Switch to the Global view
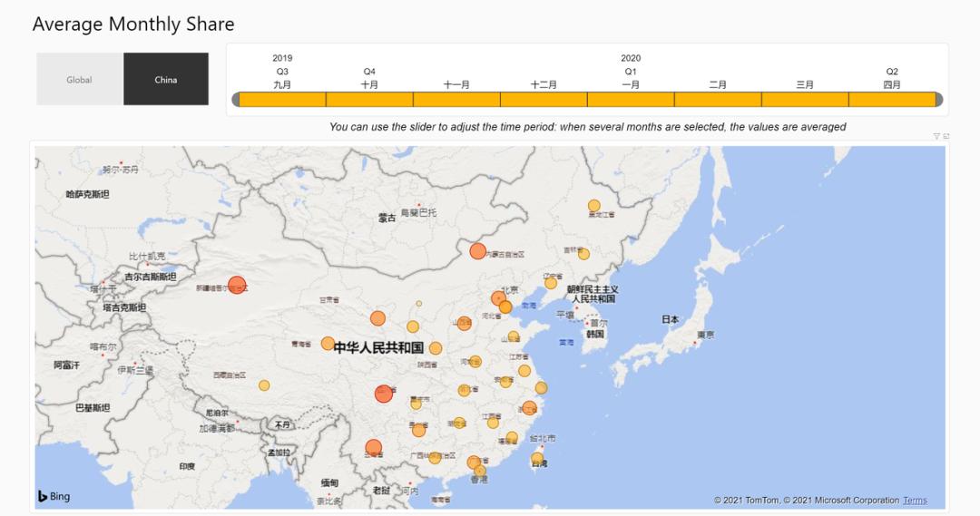Viewport: 980px width, 516px height. tap(79, 79)
